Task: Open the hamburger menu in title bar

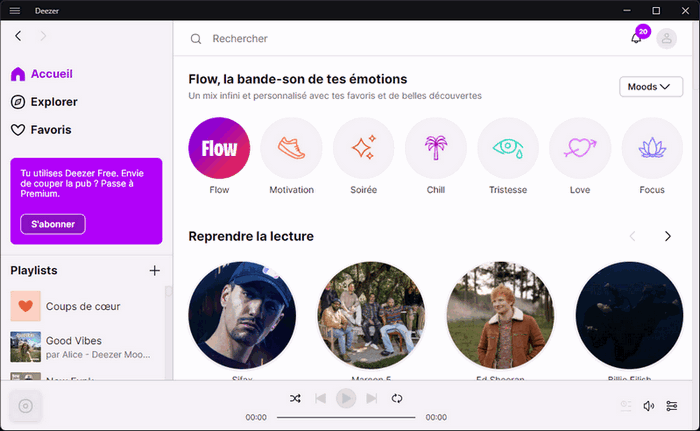Action: tap(15, 11)
